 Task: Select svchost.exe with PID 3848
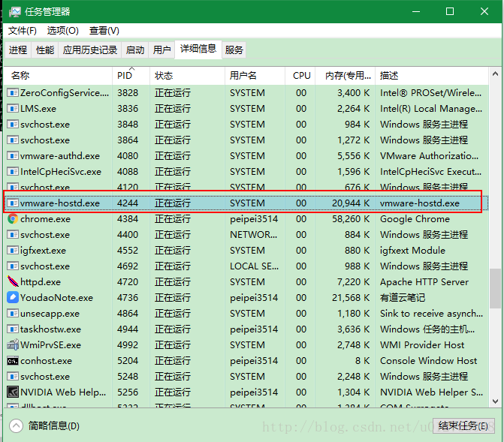(45, 125)
